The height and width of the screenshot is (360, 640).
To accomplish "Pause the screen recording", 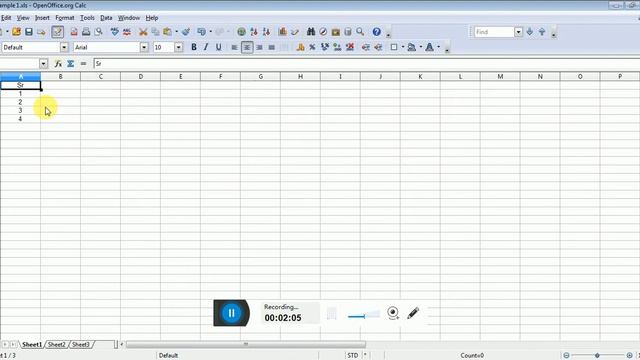I will tap(231, 313).
